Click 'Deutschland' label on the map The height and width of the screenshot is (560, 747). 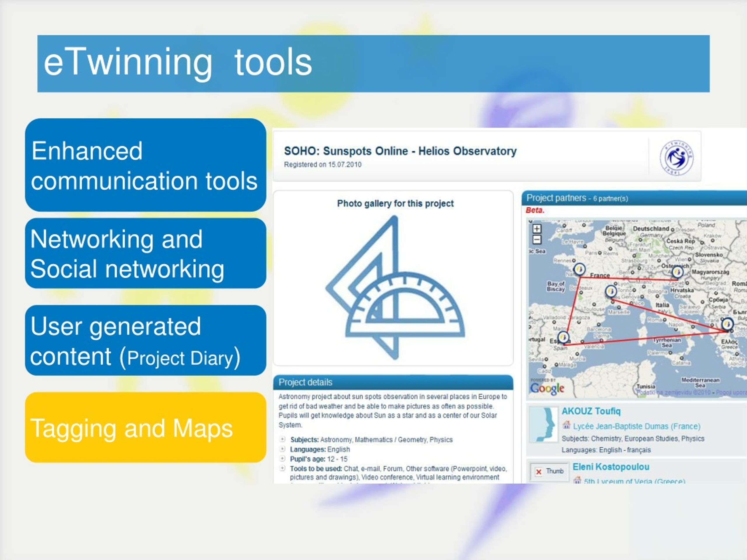tap(651, 229)
